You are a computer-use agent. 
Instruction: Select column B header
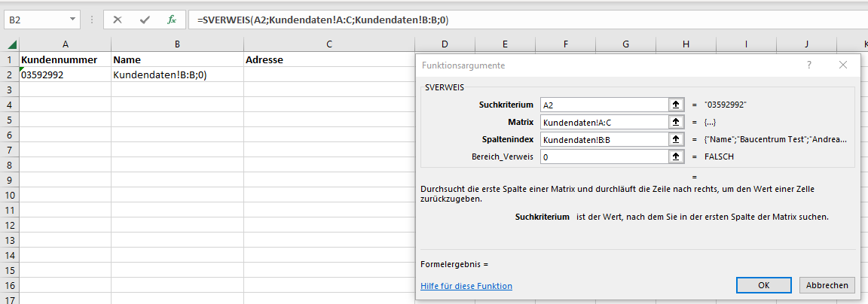click(177, 44)
